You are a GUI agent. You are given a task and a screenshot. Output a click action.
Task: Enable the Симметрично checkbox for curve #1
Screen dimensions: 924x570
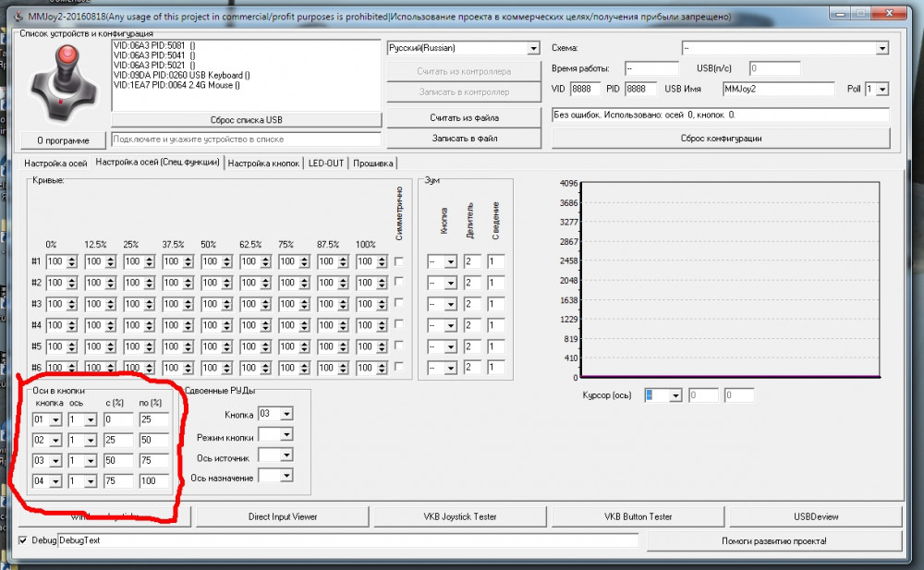coord(398,261)
